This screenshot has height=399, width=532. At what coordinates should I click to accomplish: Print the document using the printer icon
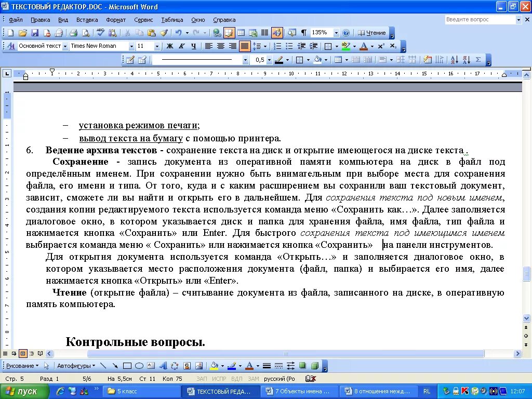tap(73, 33)
